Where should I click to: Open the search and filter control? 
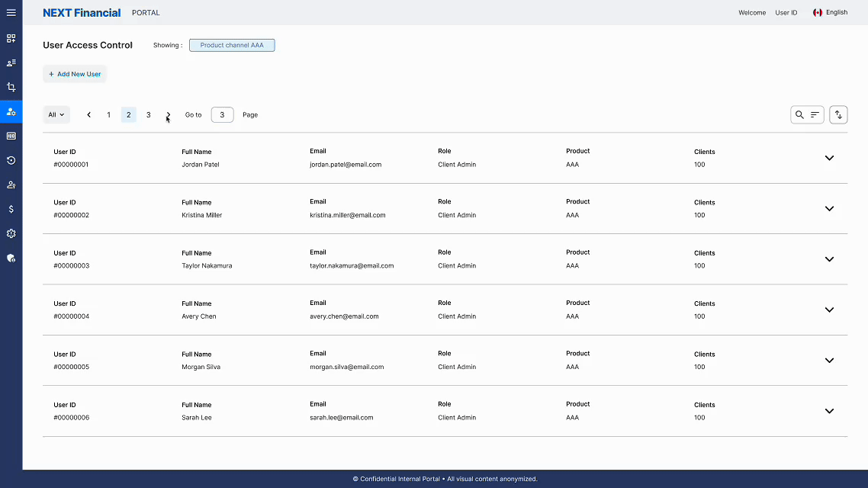click(x=807, y=114)
